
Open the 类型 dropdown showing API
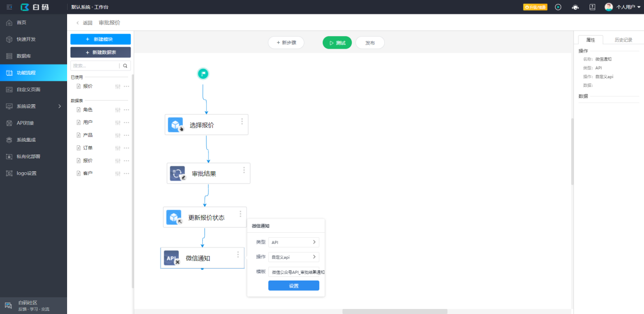click(x=293, y=242)
